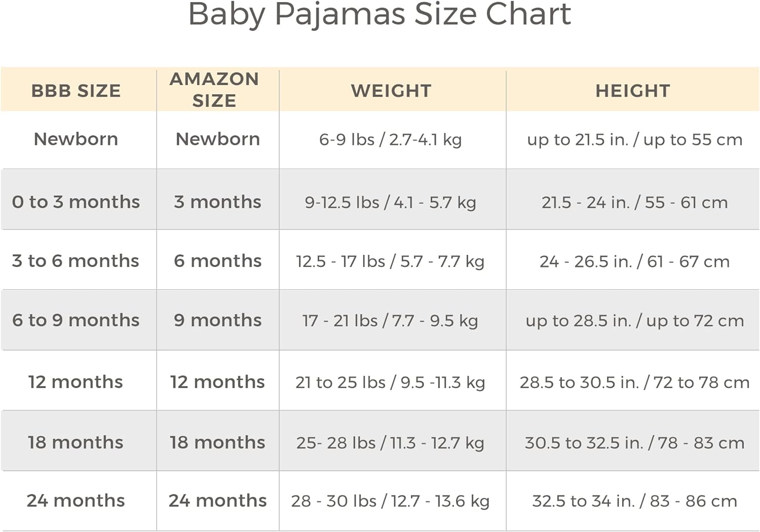Select the 21 to 25 lbs weight cell
This screenshot has height=532, width=760.
(x=390, y=382)
